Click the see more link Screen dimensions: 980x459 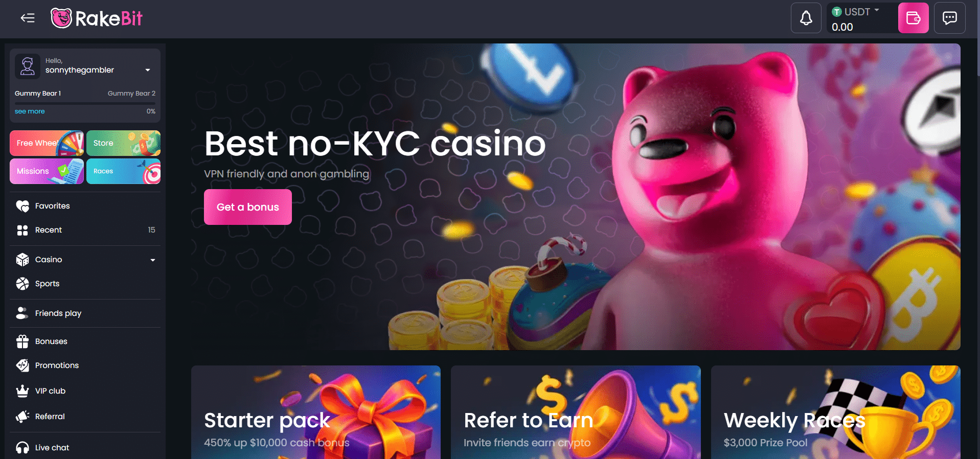[x=30, y=111]
